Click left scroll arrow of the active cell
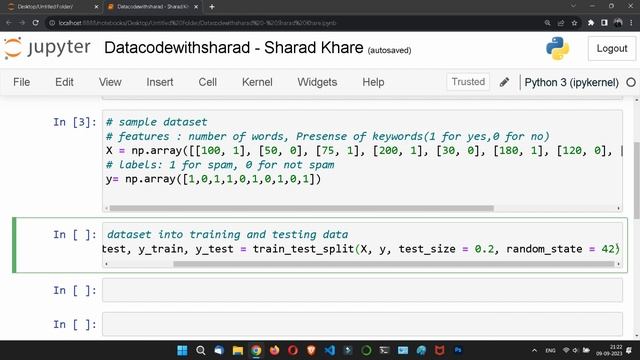Viewport: 640px width, 360px height. click(x=106, y=264)
